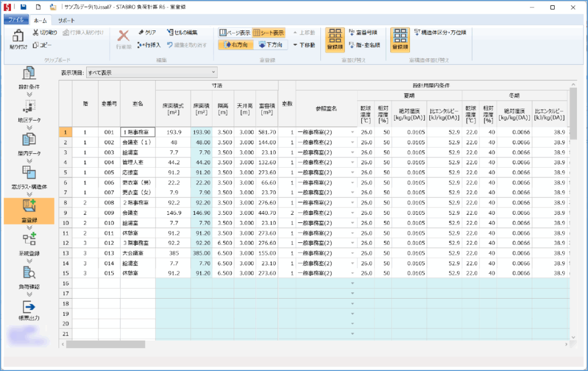The height and width of the screenshot is (371, 588).
Task: Expand 参照室名 dropdown for 会議室 row 9
Action: coord(353,212)
